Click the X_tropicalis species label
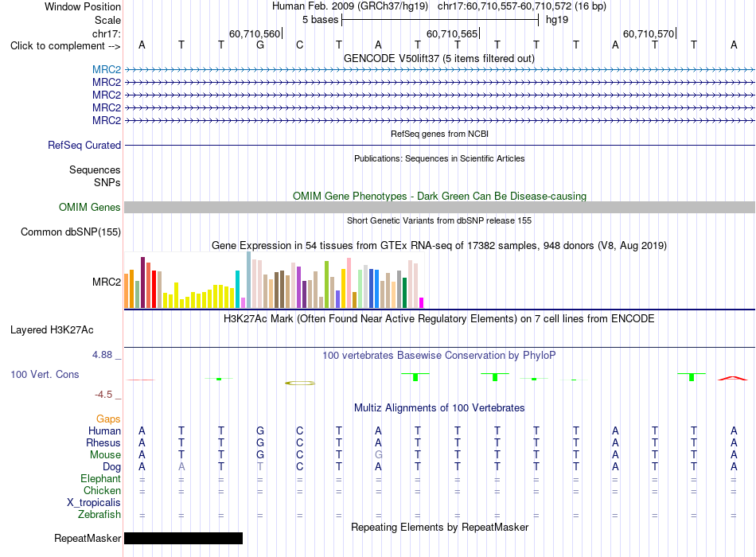 point(94,503)
